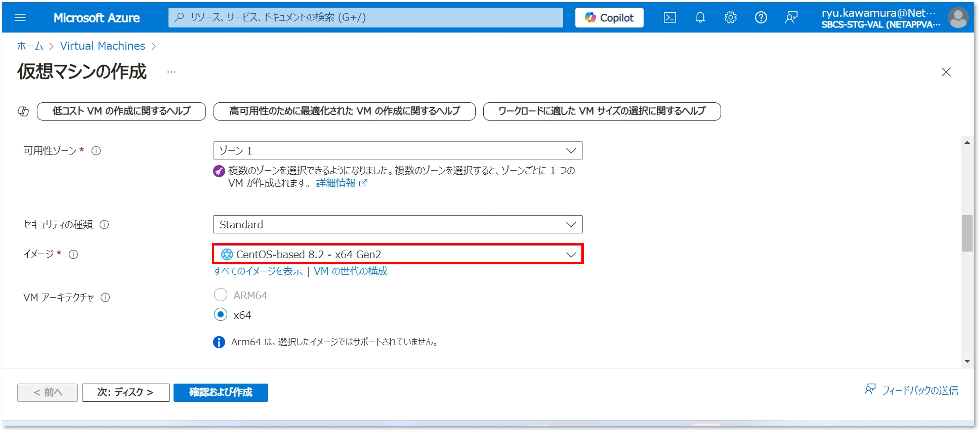Open the account avatar menu

tap(958, 17)
